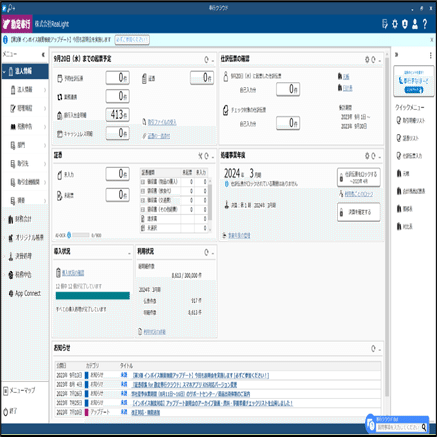This screenshot has width=437, height=437.
Task: Expand the 部門 submenu chevron
Action: click(45, 145)
